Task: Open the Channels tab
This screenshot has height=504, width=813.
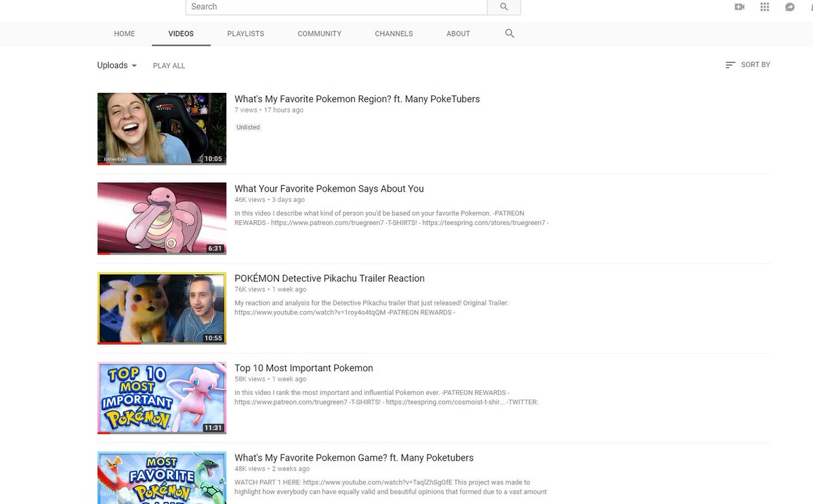Action: click(394, 34)
